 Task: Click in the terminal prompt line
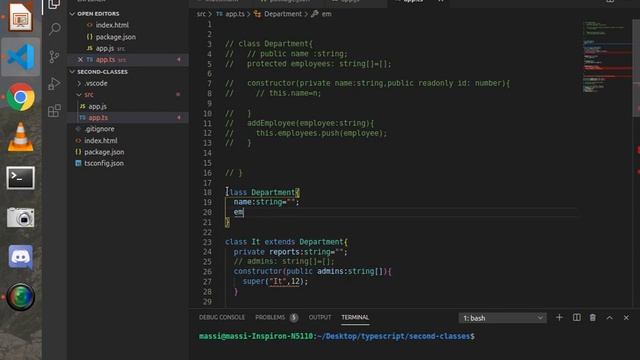337,336
